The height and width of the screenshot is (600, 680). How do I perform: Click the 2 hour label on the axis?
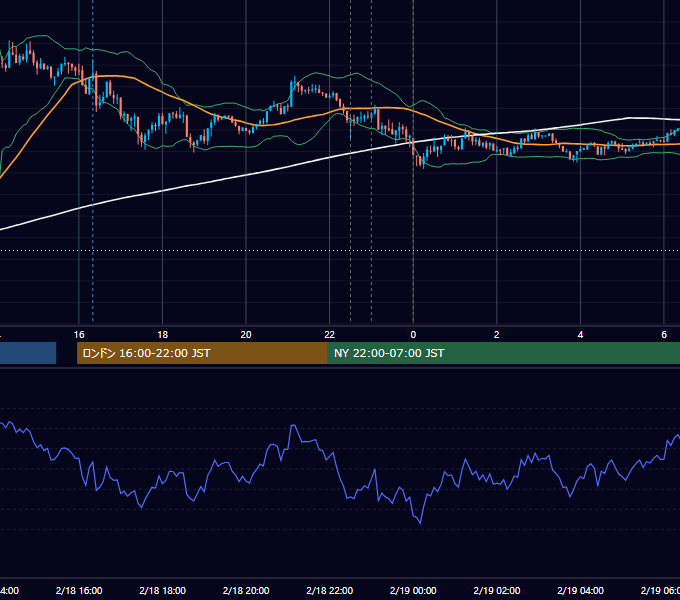pos(497,335)
